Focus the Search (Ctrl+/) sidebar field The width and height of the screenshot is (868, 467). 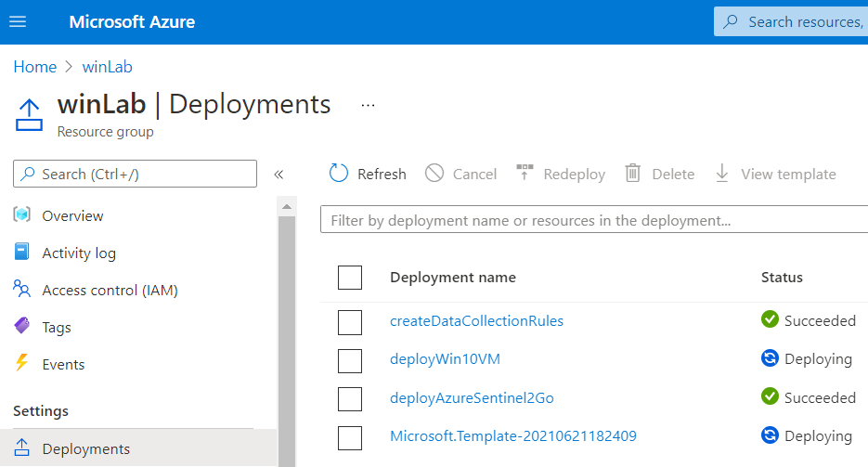click(x=135, y=174)
